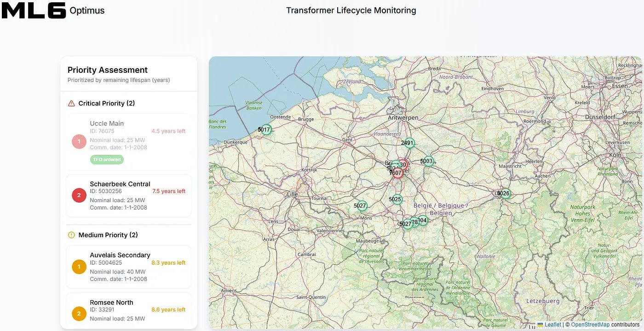Open the Leaflet attribution link
Viewport: 644px width, 331px height.
[x=552, y=325]
